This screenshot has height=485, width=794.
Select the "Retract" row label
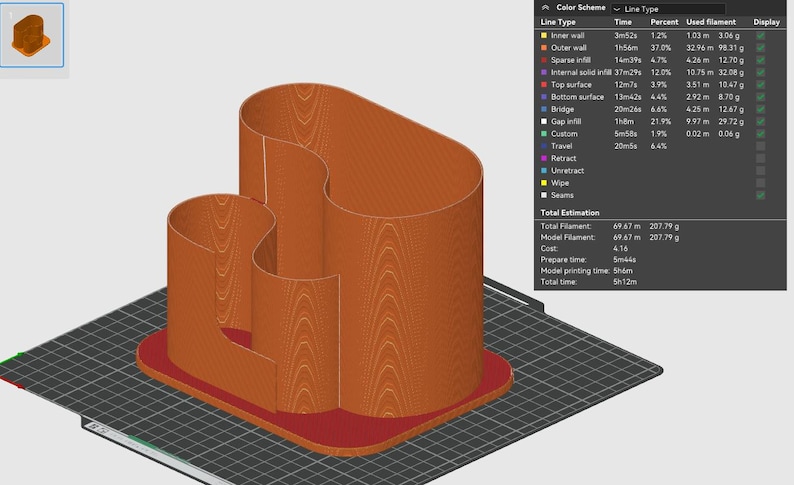coord(564,158)
